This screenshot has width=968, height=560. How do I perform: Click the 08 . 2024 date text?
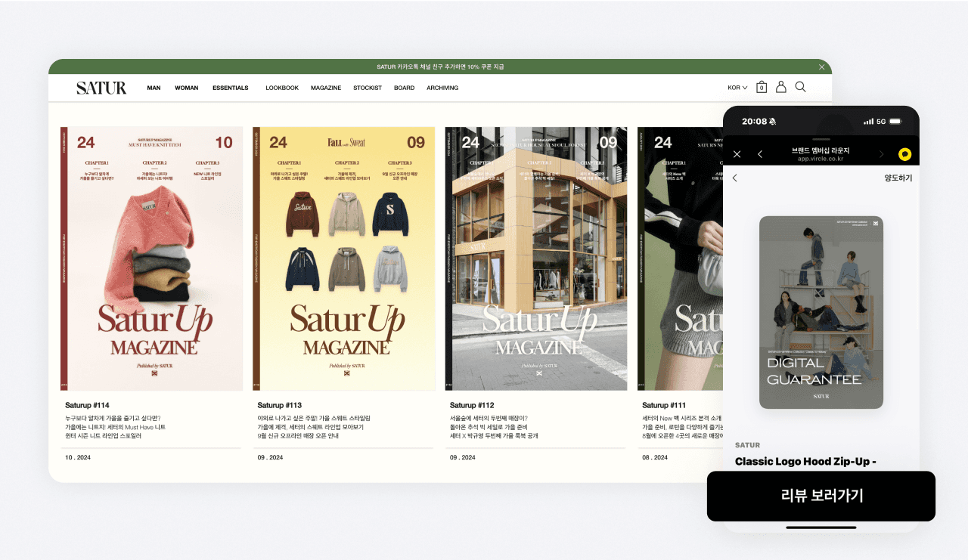point(655,457)
